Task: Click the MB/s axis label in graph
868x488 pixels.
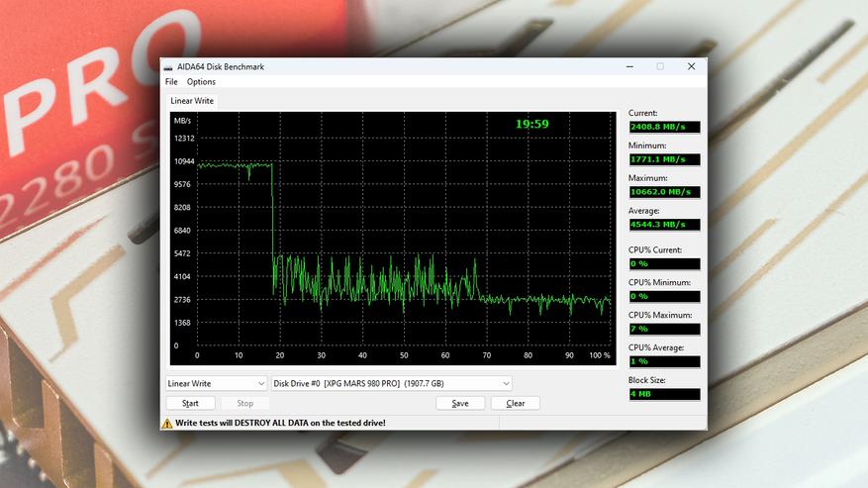Action: tap(182, 121)
